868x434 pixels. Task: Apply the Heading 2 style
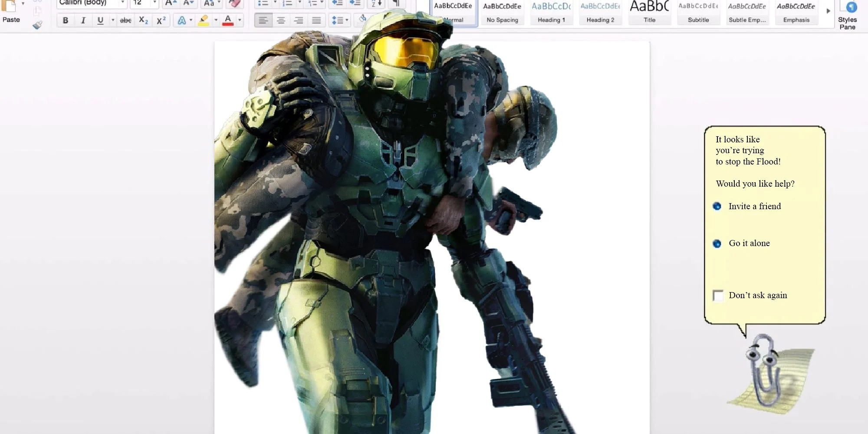click(600, 13)
